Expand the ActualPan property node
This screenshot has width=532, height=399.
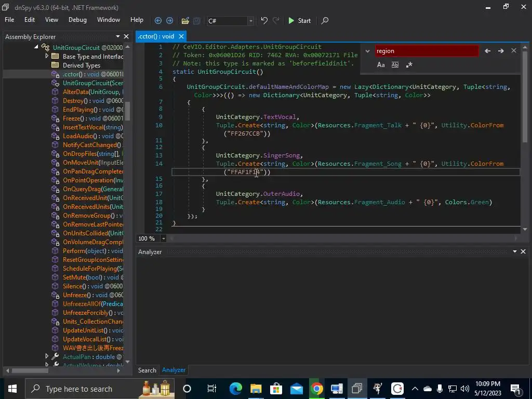tap(47, 356)
